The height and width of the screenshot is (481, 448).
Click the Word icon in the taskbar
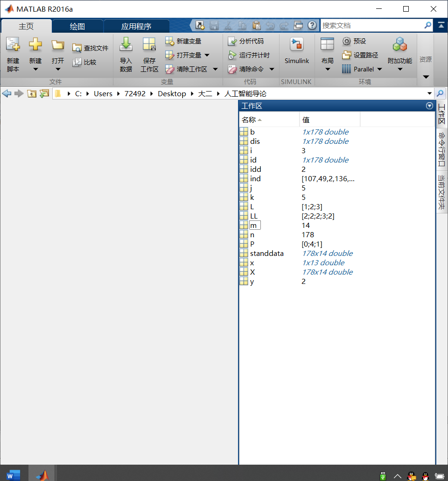(14, 474)
